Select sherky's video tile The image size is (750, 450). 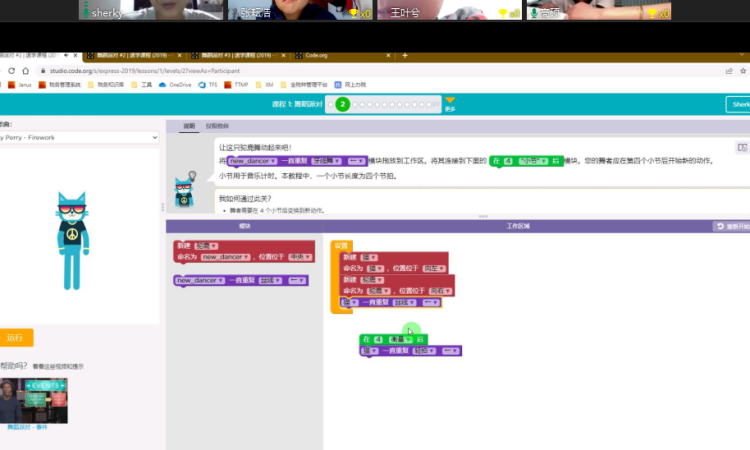point(151,10)
